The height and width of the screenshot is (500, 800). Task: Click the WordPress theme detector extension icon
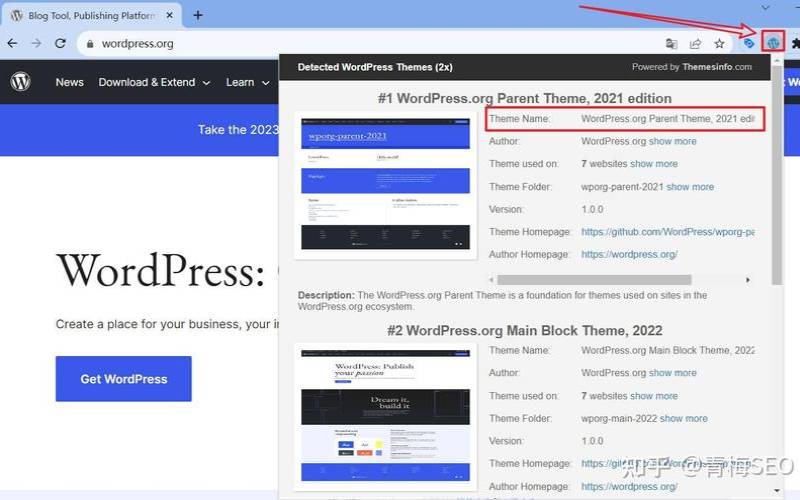pos(773,42)
